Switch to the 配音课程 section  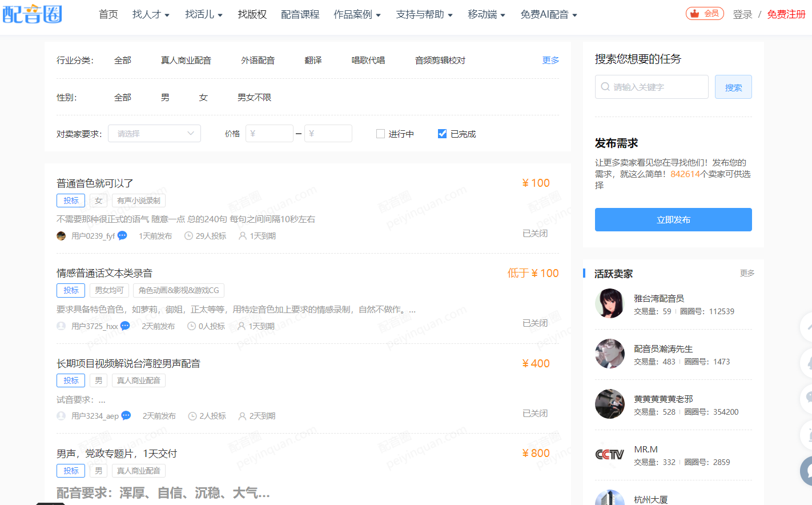click(x=300, y=14)
